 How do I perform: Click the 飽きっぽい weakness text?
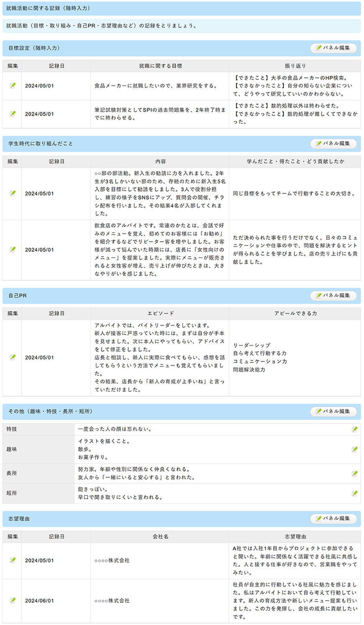click(93, 489)
